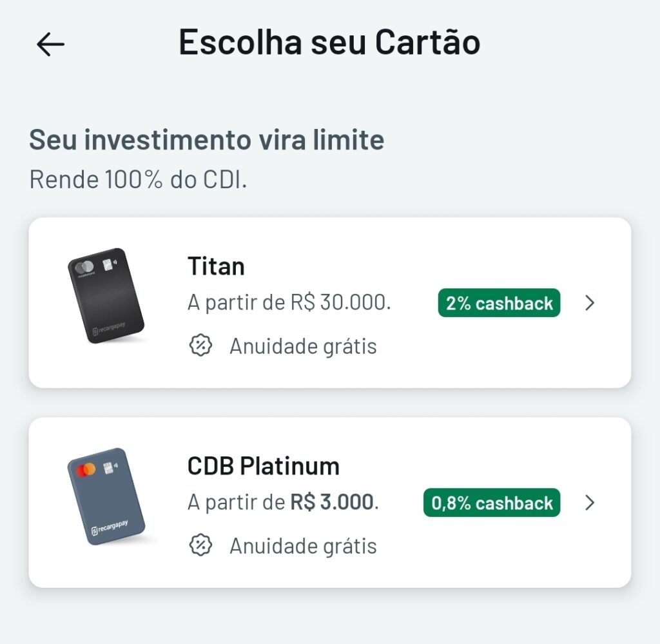
Task: Tap the 0,8% cashback badge
Action: click(492, 503)
